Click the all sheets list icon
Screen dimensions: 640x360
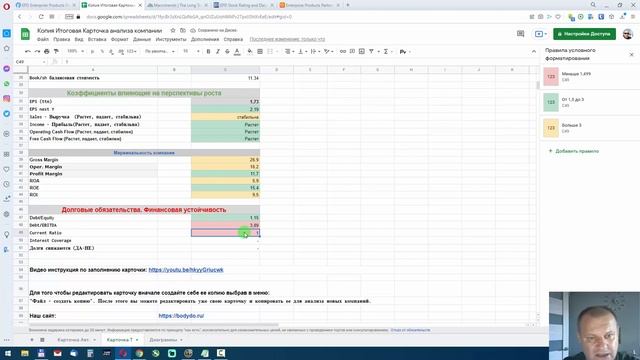pyautogui.click(x=42, y=340)
